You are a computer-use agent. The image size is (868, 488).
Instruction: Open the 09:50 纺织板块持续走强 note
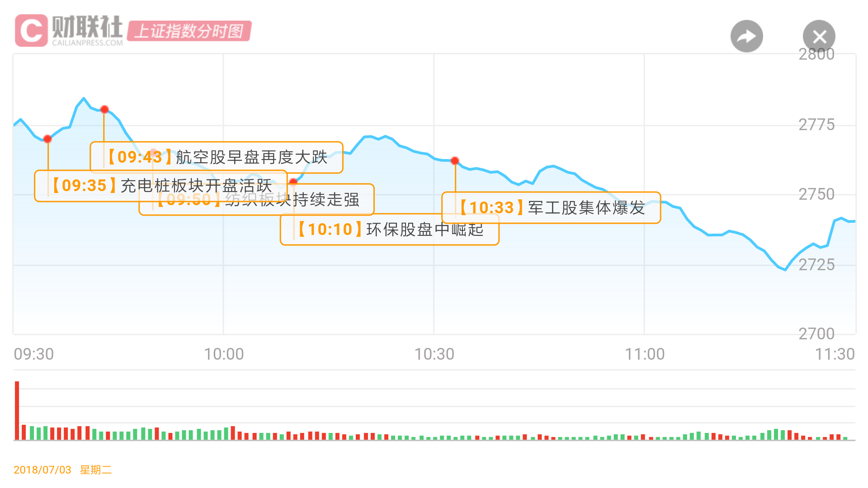tap(257, 199)
